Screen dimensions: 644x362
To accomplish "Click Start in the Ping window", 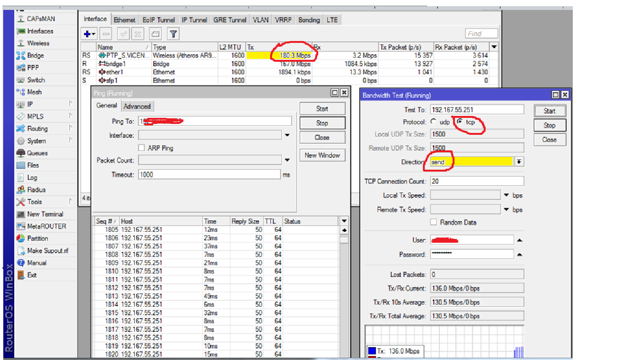I will [x=322, y=108].
